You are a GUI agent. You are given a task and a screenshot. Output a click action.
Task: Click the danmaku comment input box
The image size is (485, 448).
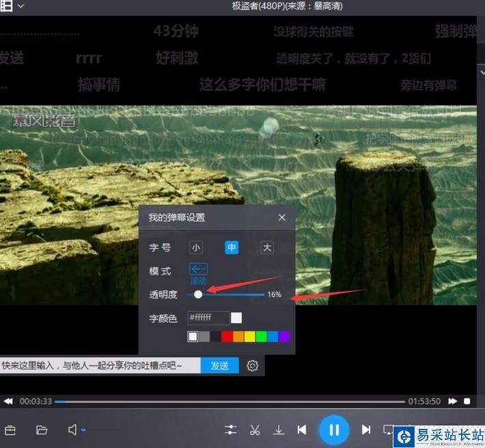pyautogui.click(x=100, y=365)
